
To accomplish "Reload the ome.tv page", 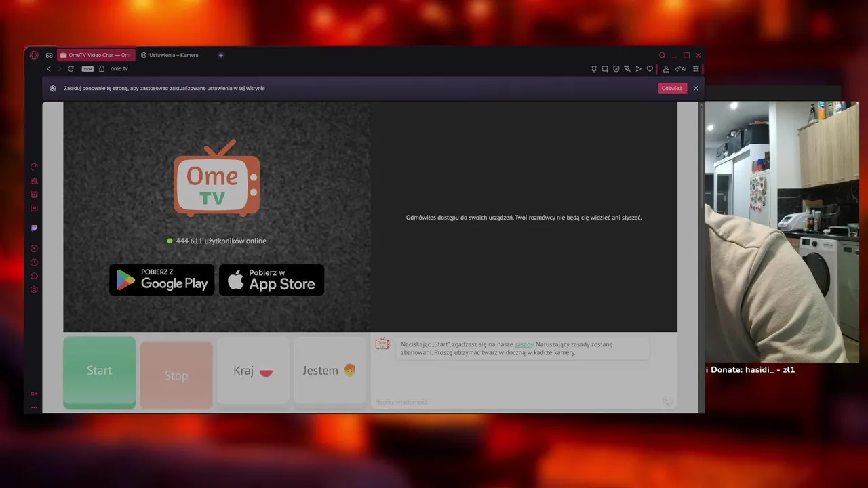I will point(71,68).
